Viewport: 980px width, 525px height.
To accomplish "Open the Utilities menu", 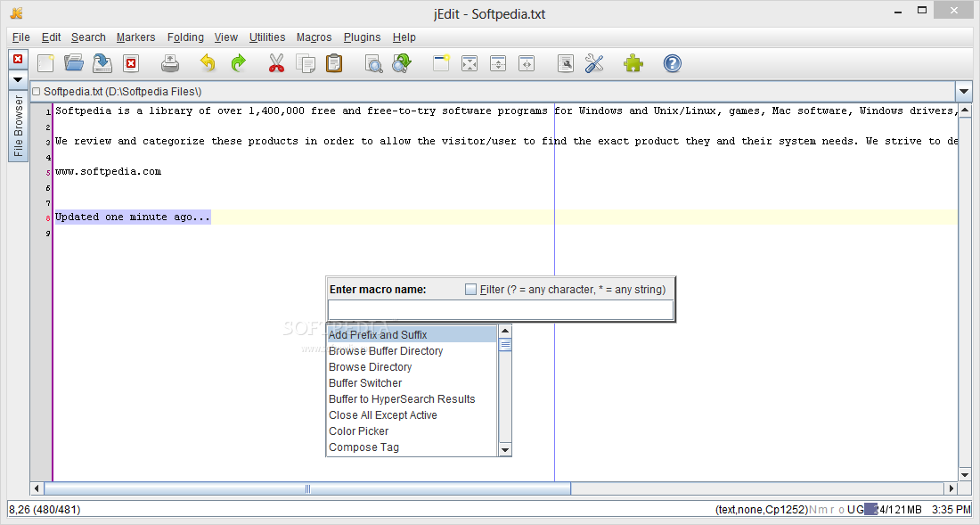I will [x=267, y=37].
